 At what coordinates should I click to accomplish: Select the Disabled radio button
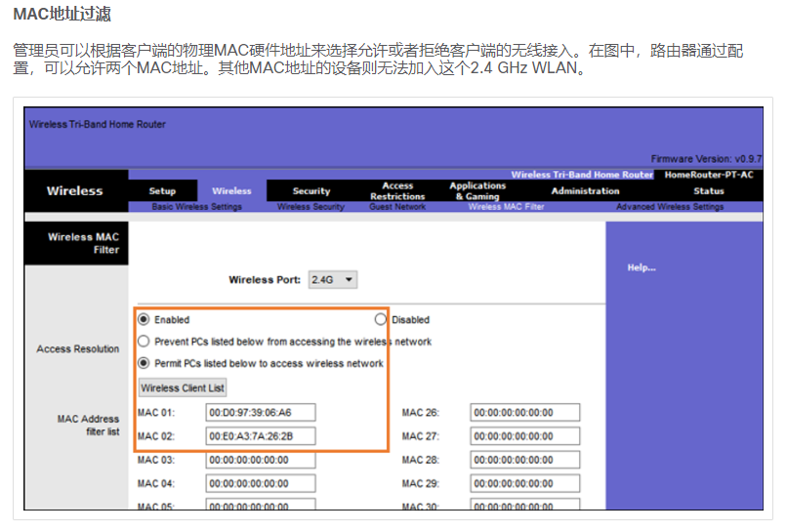(x=381, y=319)
